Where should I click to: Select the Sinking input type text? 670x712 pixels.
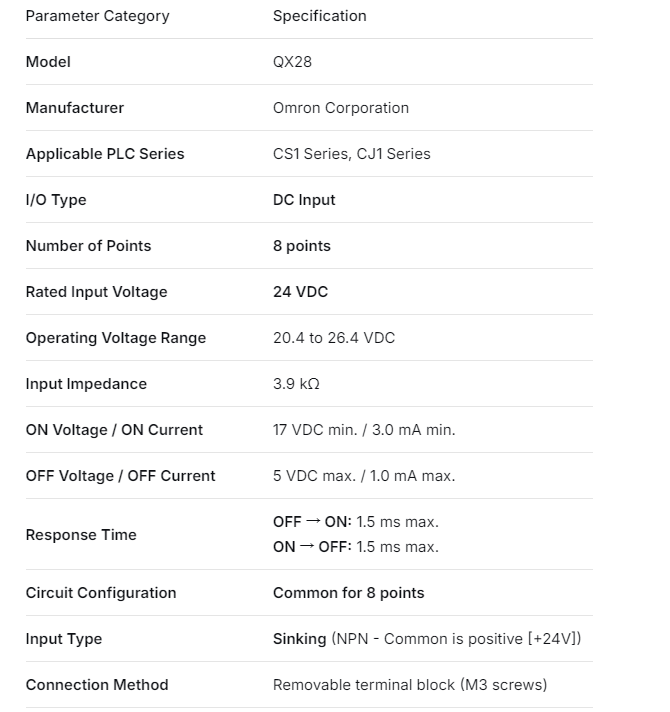[x=300, y=639]
